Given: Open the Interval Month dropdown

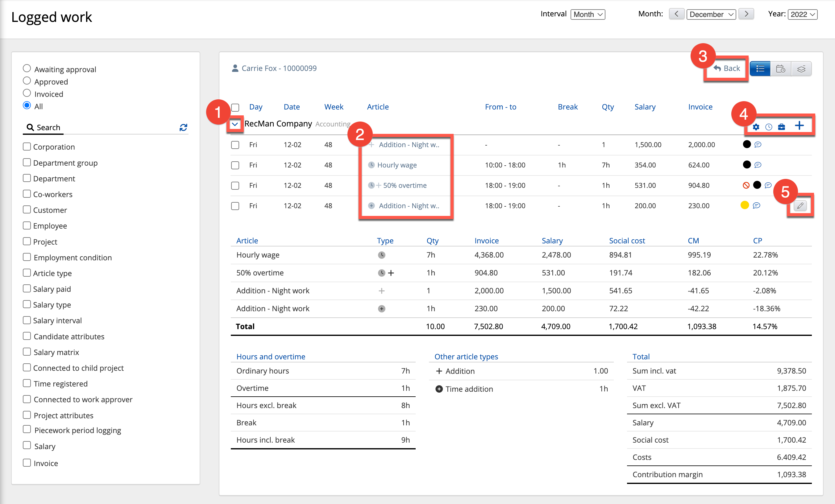Looking at the screenshot, I should coord(588,14).
